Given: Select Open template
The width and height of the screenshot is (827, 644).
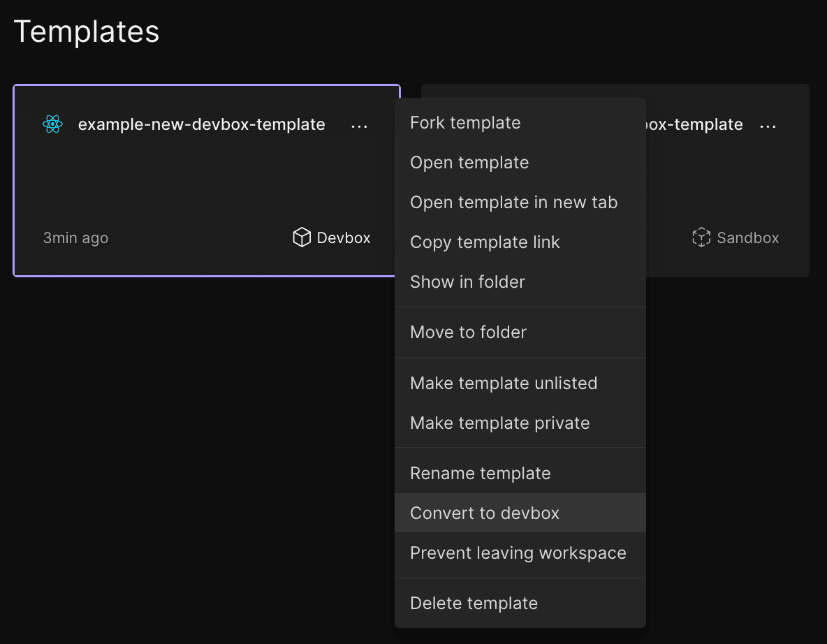Looking at the screenshot, I should [x=469, y=162].
